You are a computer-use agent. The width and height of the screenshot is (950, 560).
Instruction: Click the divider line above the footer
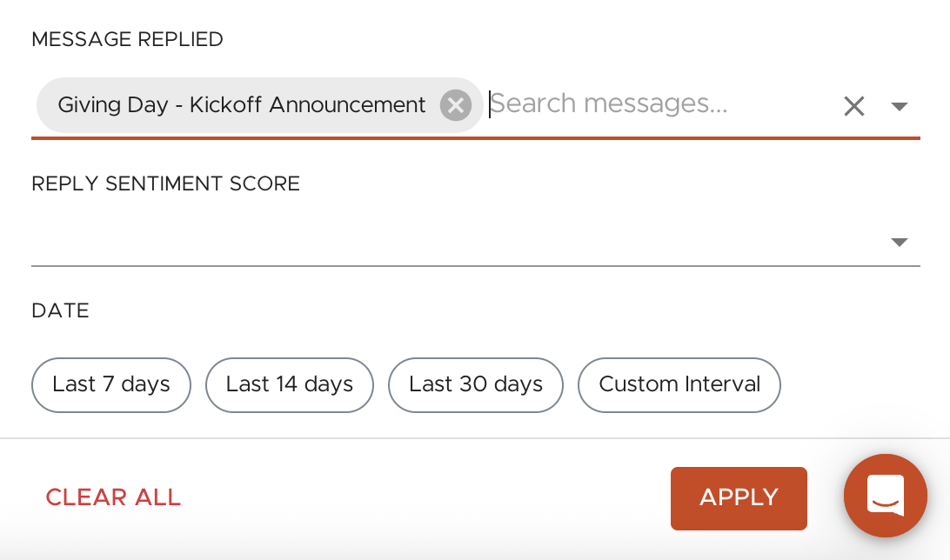click(475, 438)
